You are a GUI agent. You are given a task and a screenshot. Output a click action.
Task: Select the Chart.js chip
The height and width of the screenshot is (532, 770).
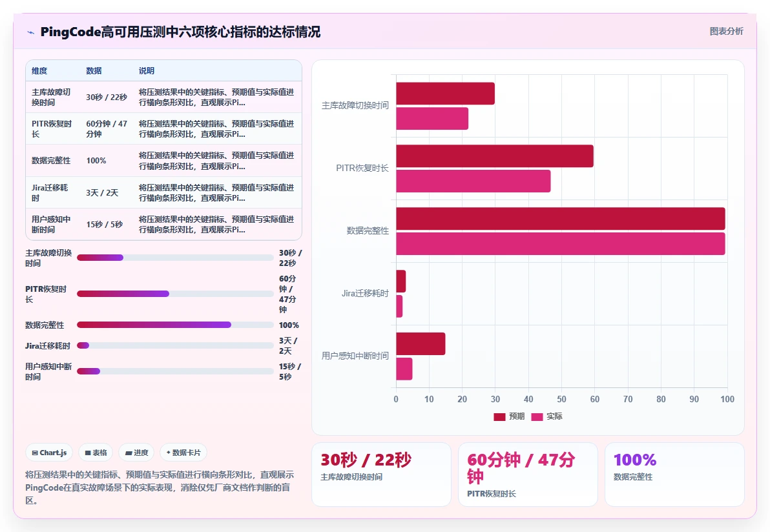pyautogui.click(x=49, y=453)
